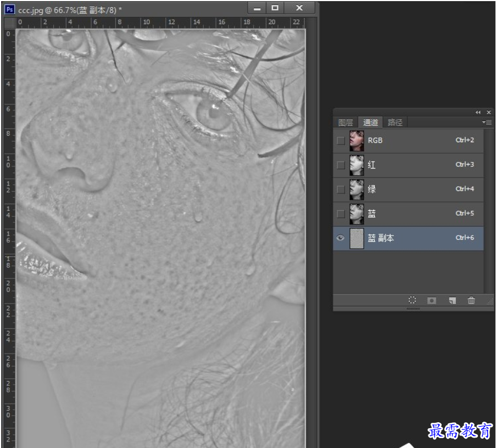Click the Ctrl+3 shortcut label
This screenshot has width=496, height=448.
tap(465, 164)
